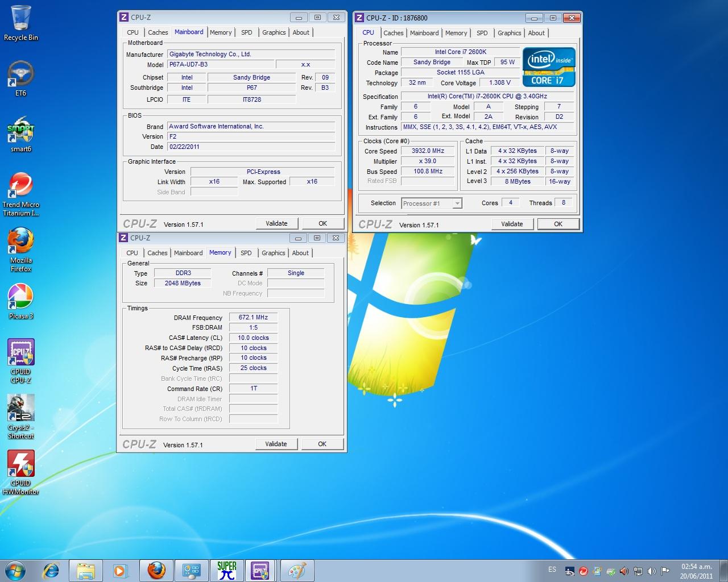
Task: Click the Intel Core i7 logo
Action: pyautogui.click(x=549, y=67)
